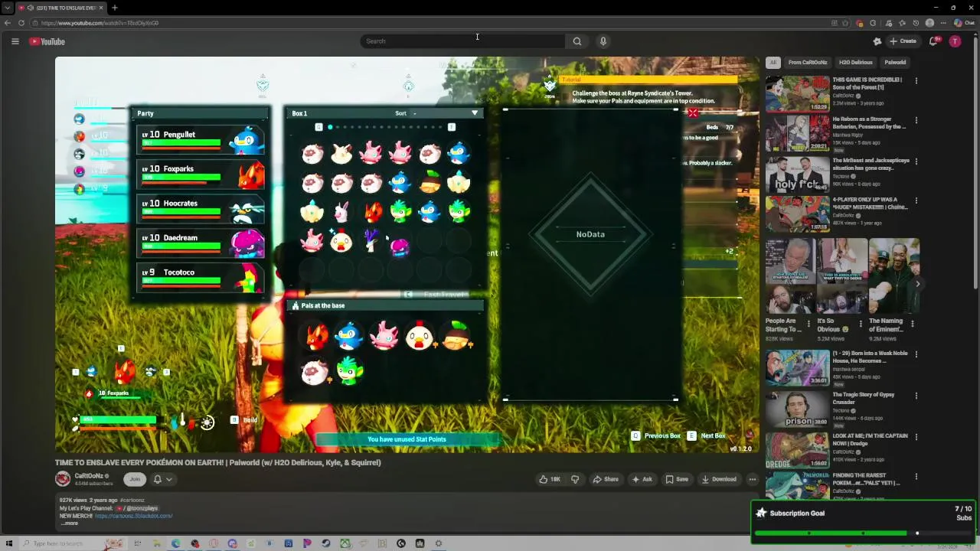
Task: Open the browser settings and more ellipsis
Action: point(943,23)
